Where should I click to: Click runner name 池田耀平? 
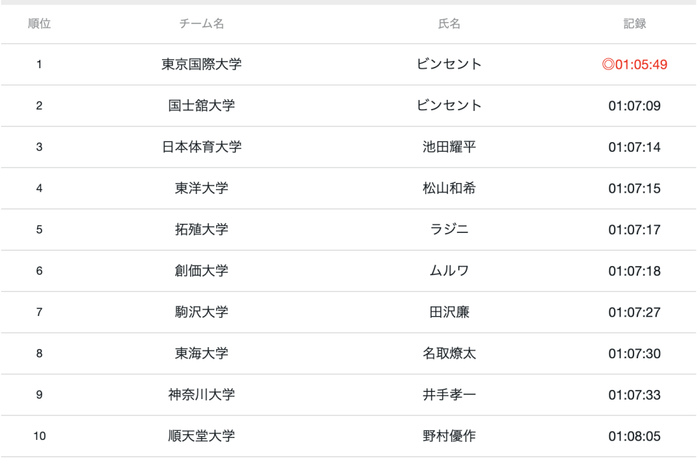449,147
